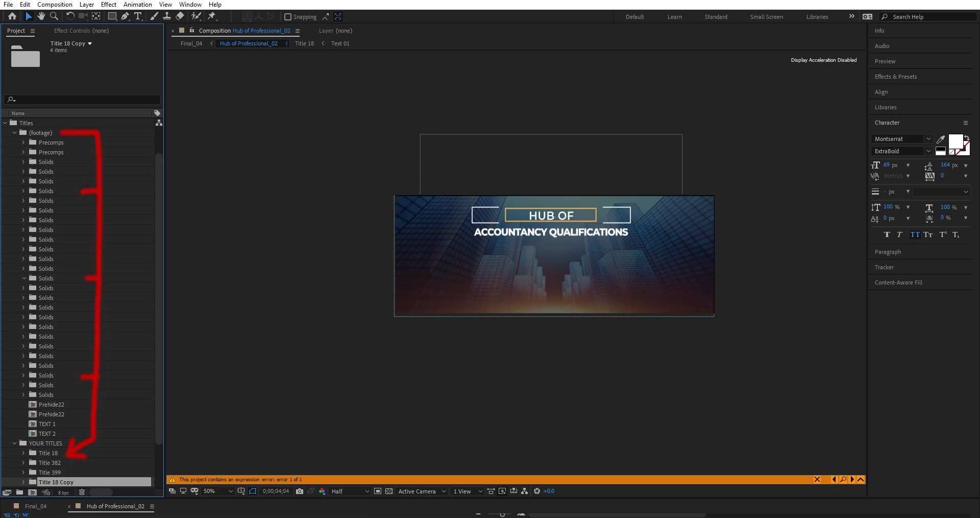The height and width of the screenshot is (518, 980).
Task: Click the Interpret Footage icon in the Project panel
Action: coord(7,492)
